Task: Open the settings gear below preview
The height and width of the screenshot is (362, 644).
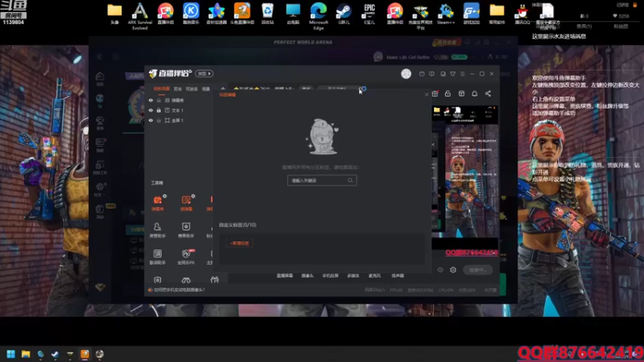Action: tap(453, 270)
